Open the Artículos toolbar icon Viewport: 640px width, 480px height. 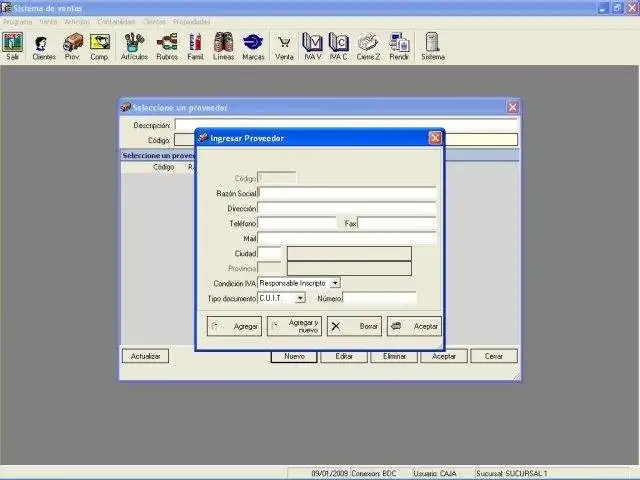coord(134,47)
